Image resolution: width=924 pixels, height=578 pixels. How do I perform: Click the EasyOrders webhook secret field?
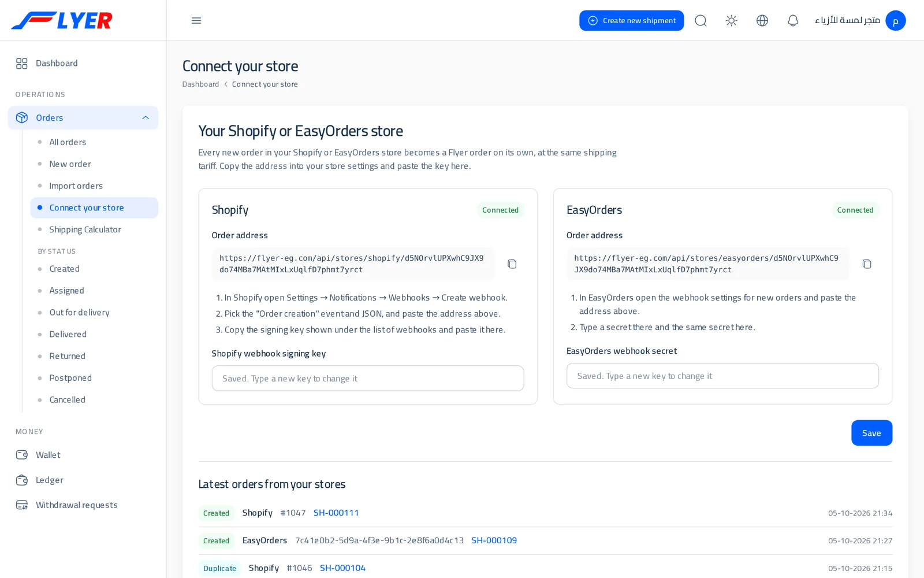click(722, 376)
